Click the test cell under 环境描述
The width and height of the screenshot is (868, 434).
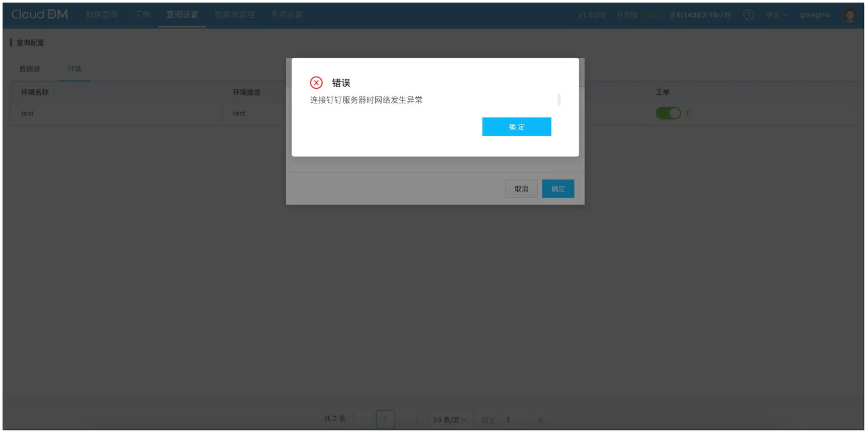pyautogui.click(x=239, y=114)
